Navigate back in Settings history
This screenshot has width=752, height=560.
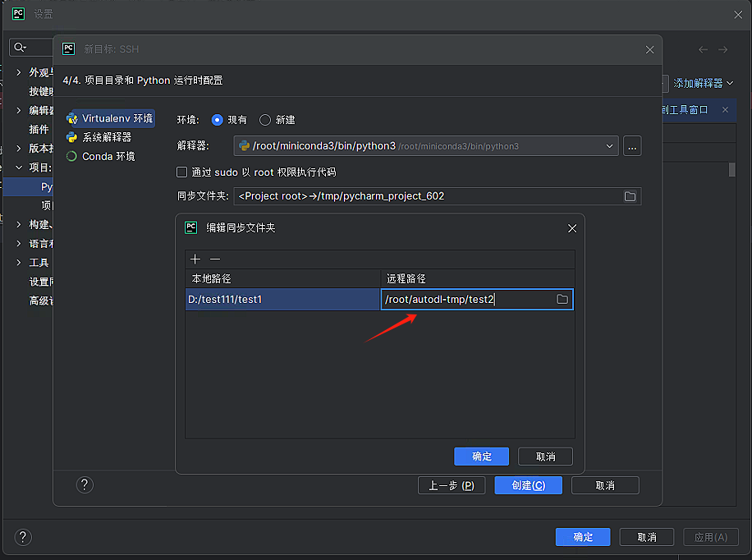(703, 49)
